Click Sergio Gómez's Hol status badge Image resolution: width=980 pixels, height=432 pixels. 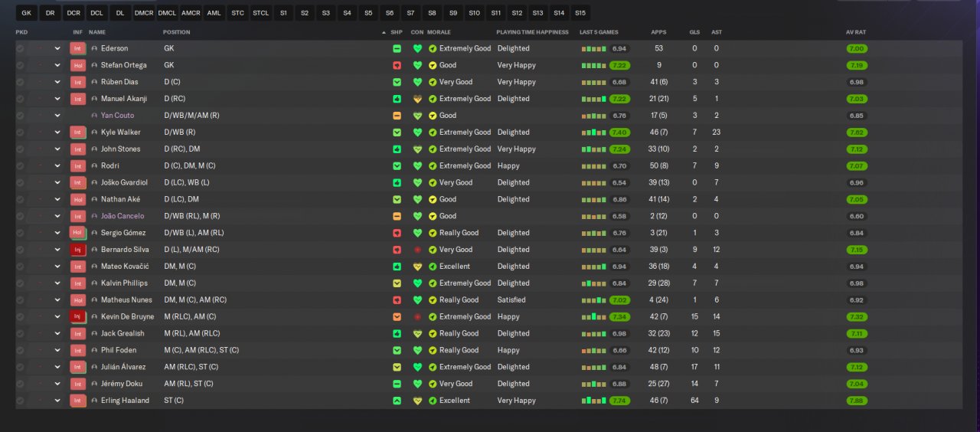coord(77,233)
